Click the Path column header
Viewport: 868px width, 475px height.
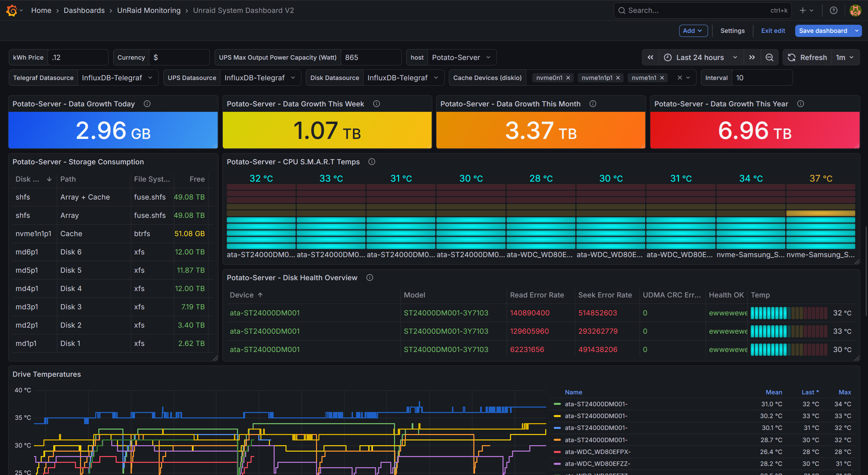[68, 179]
